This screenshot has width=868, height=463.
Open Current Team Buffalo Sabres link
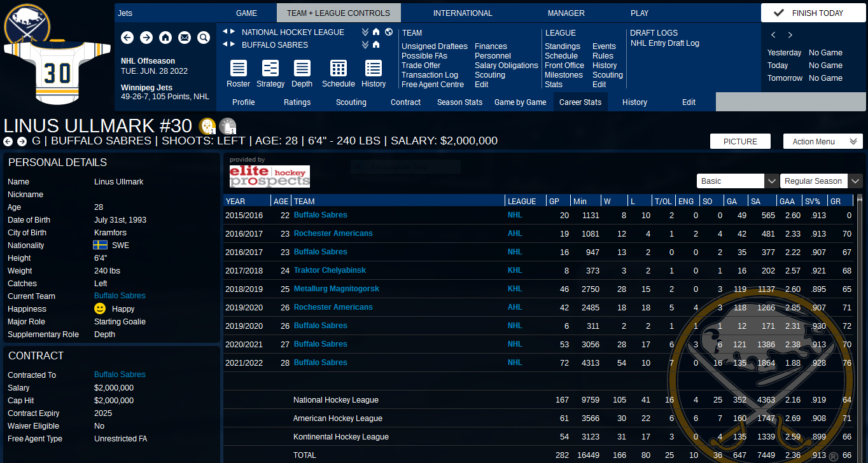coord(120,296)
